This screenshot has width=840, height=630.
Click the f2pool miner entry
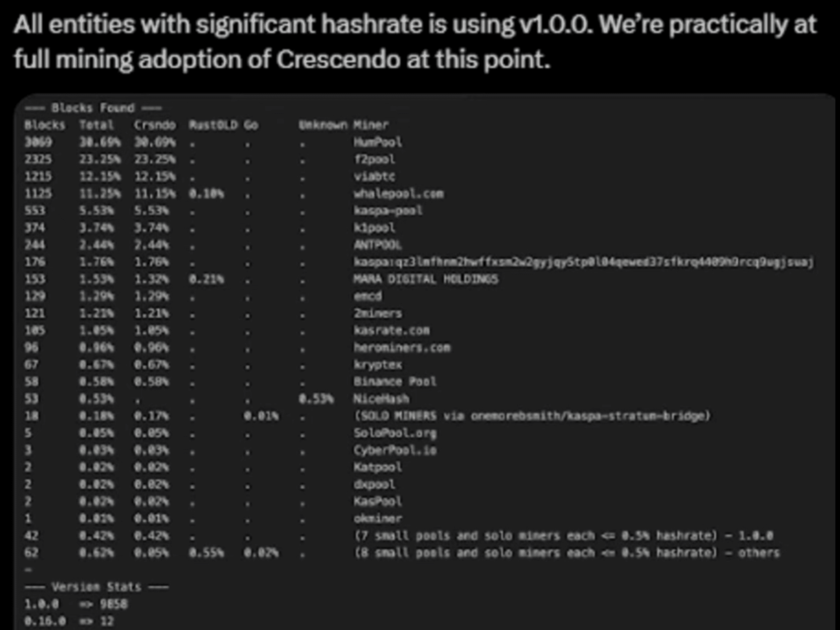tap(374, 160)
